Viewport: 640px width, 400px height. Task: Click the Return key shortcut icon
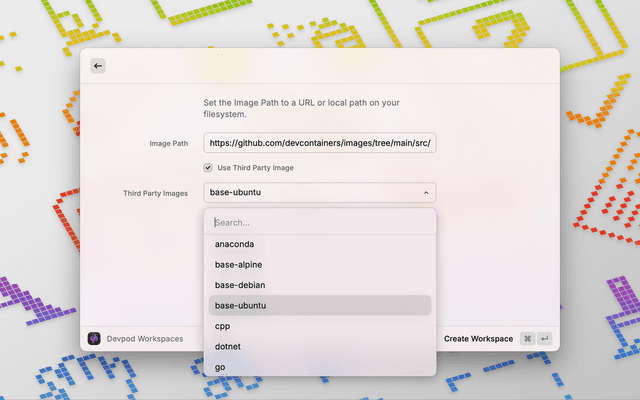pyautogui.click(x=544, y=339)
